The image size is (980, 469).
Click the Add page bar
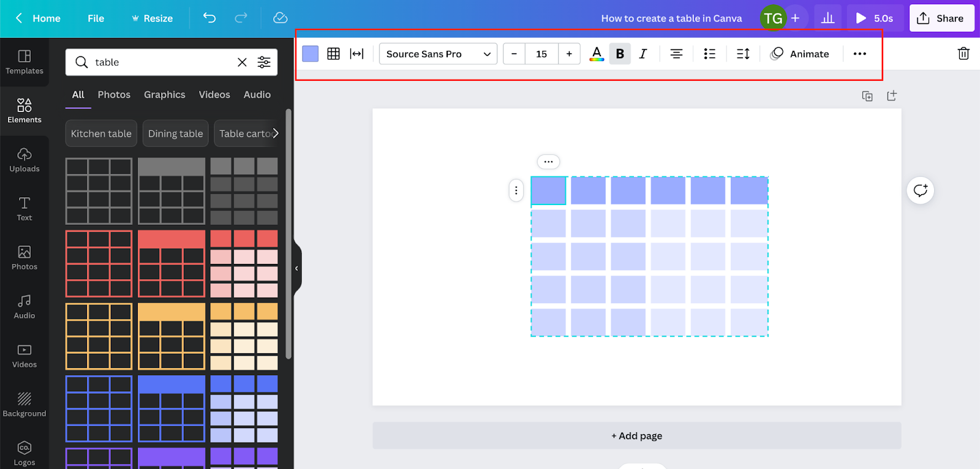[x=637, y=436]
